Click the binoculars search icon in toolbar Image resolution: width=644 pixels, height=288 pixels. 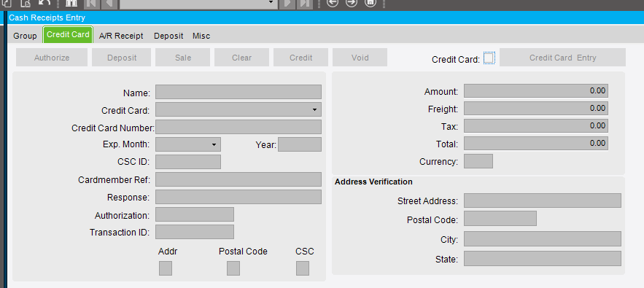[71, 3]
